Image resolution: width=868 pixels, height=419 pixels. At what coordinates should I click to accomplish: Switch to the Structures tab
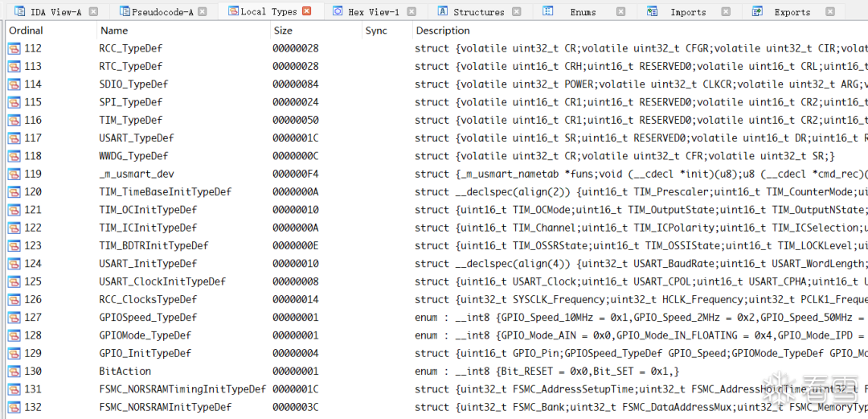coord(479,11)
